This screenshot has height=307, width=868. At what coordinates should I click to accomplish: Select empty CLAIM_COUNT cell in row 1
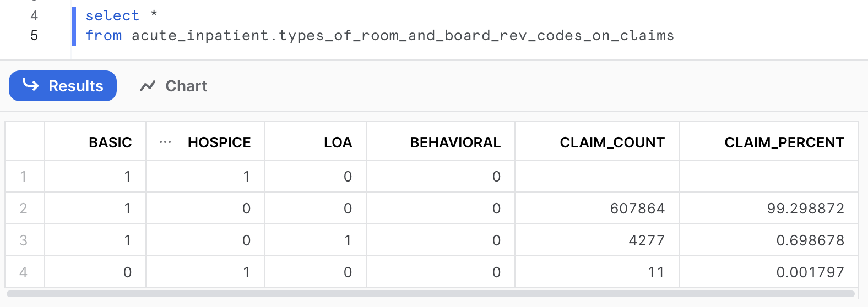coord(597,177)
